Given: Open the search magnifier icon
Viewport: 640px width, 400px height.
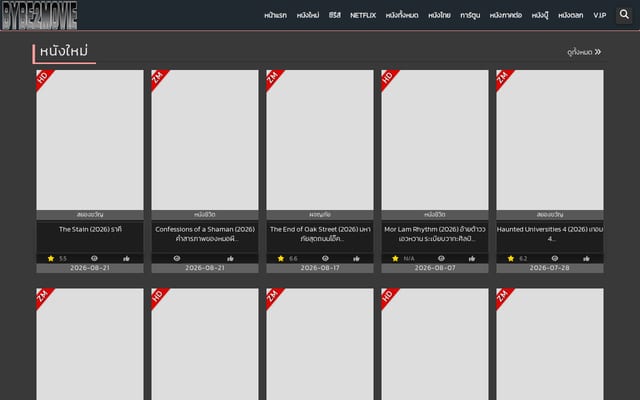Looking at the screenshot, I should 624,15.
